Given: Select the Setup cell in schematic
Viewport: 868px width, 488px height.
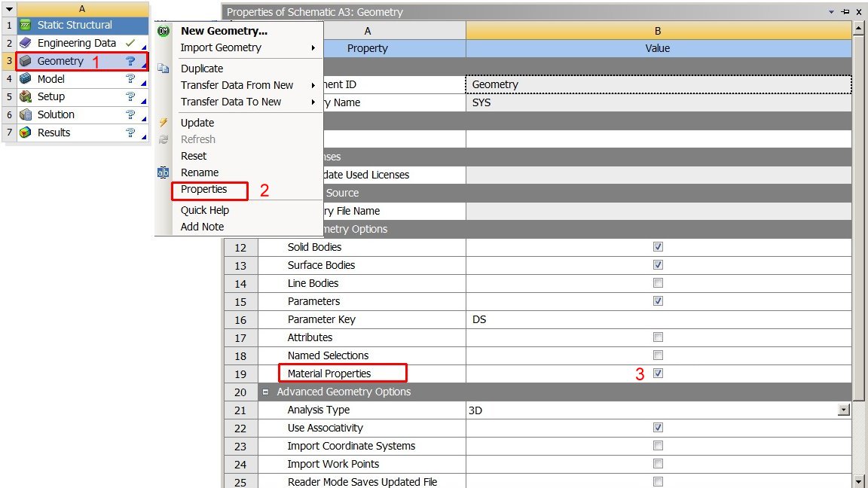Looking at the screenshot, I should (82, 97).
